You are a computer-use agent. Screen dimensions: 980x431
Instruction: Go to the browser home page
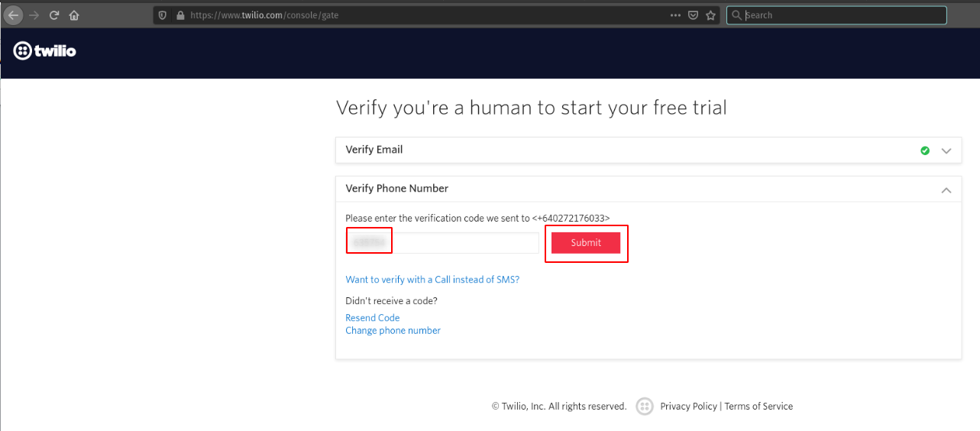(x=74, y=15)
